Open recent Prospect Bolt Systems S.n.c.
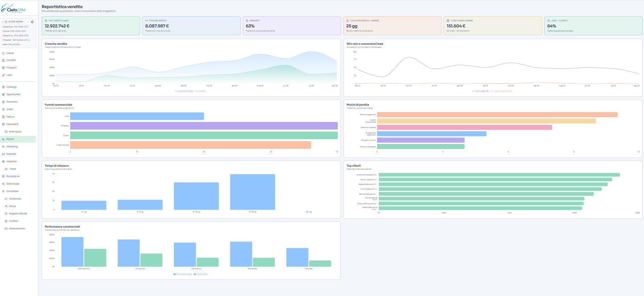 pyautogui.click(x=17, y=40)
